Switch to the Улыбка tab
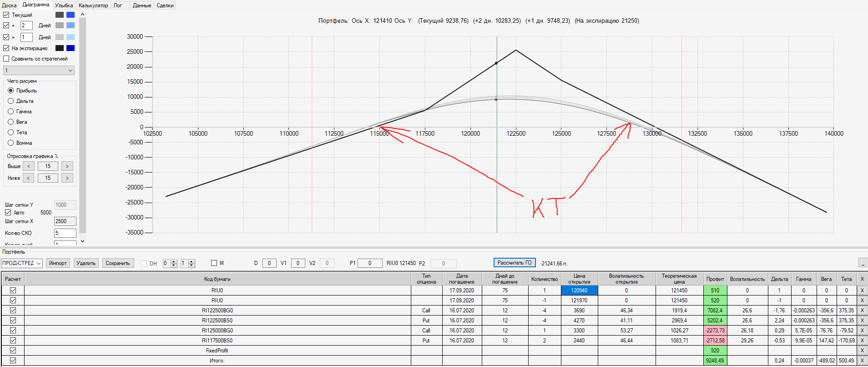Screen dimensions: 868x367 pos(64,5)
